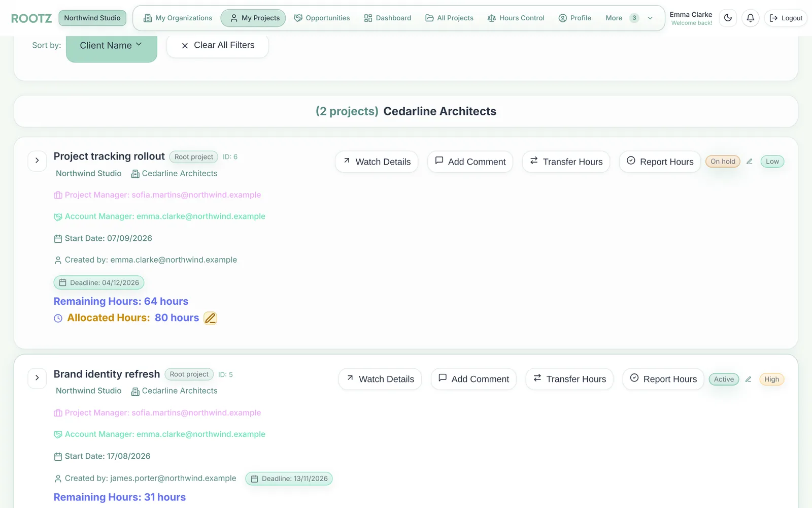Transfer Hours from Project tracking rollout
The height and width of the screenshot is (508, 812).
point(566,162)
